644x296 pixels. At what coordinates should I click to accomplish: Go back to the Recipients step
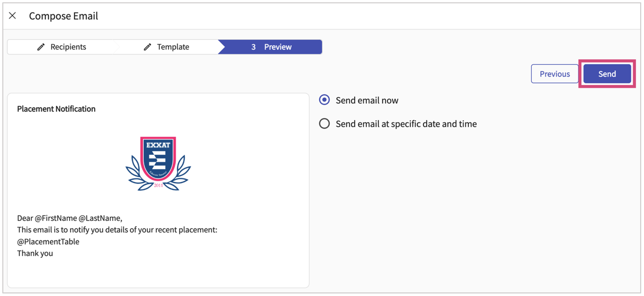point(68,47)
